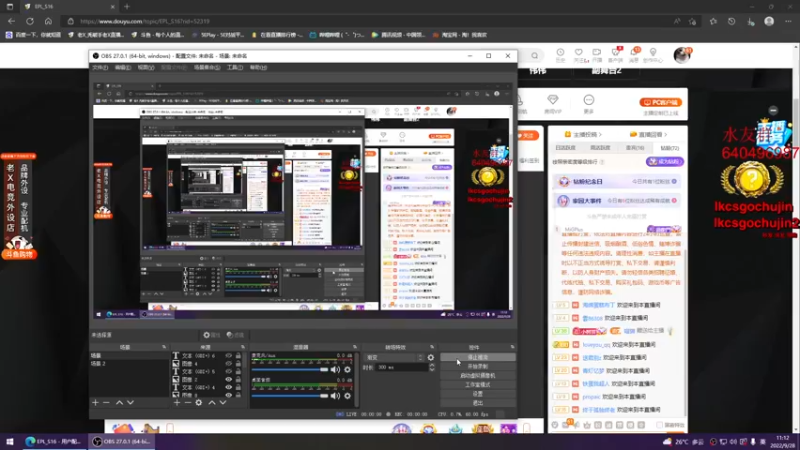This screenshot has height=450, width=800.
Task: Mute the 桌面音频 speaker icon
Action: point(335,395)
